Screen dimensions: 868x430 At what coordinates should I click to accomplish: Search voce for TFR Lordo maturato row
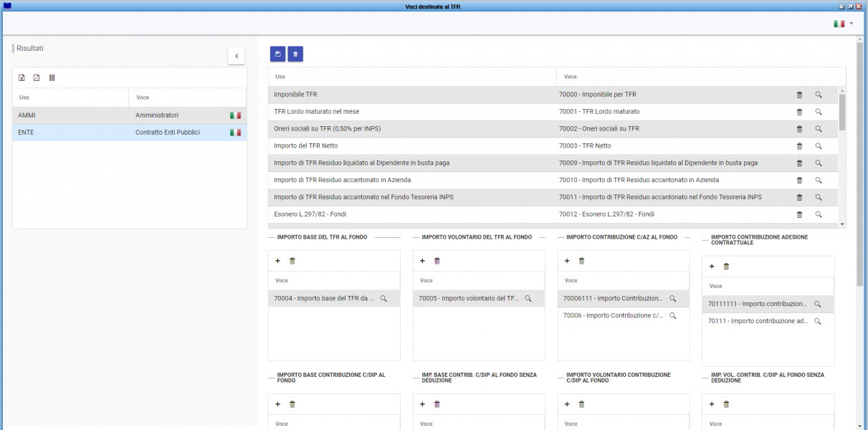[818, 112]
